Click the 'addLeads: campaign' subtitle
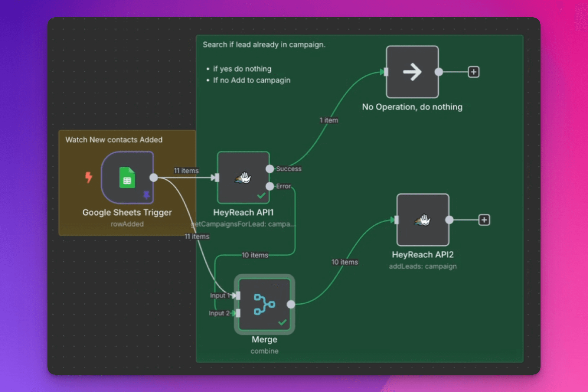 tap(423, 266)
